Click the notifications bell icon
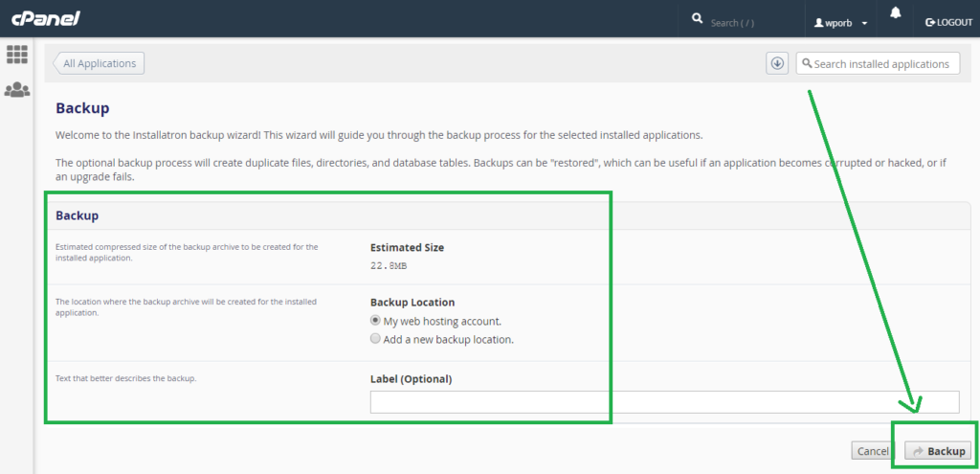The width and height of the screenshot is (980, 474). (896, 12)
